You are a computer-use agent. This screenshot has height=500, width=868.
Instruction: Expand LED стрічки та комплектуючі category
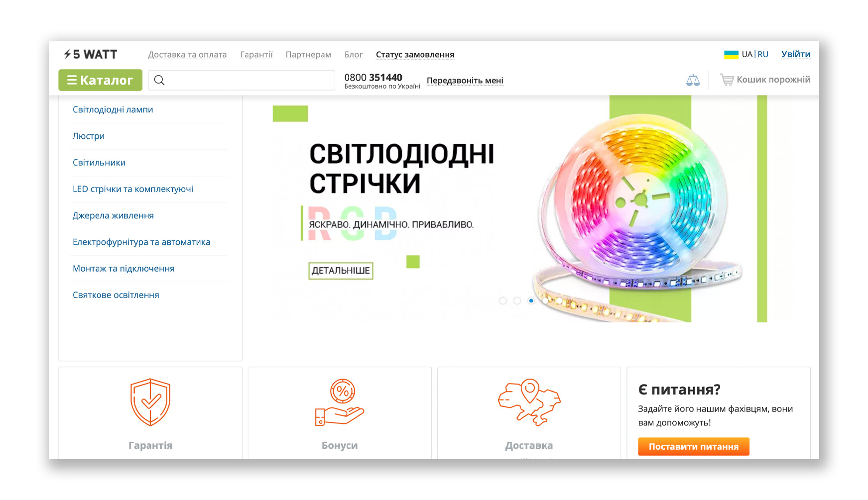click(x=133, y=189)
